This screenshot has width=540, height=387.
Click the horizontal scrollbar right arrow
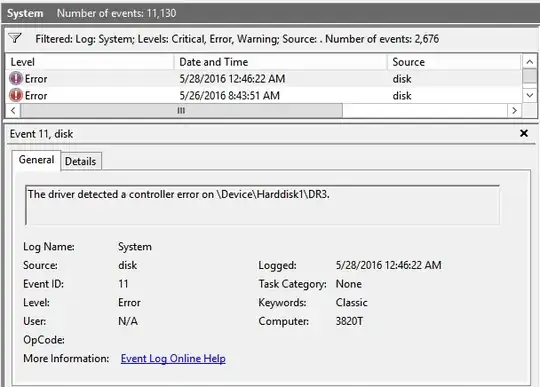515,111
